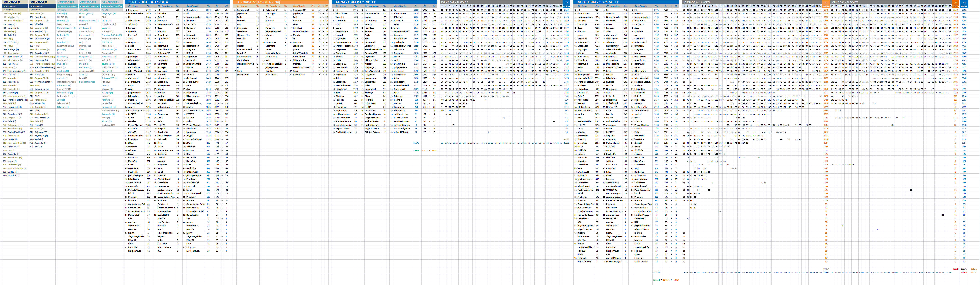
Task: Click the cell 'Francisco Estêvão (4)'
Action: pos(112,35)
